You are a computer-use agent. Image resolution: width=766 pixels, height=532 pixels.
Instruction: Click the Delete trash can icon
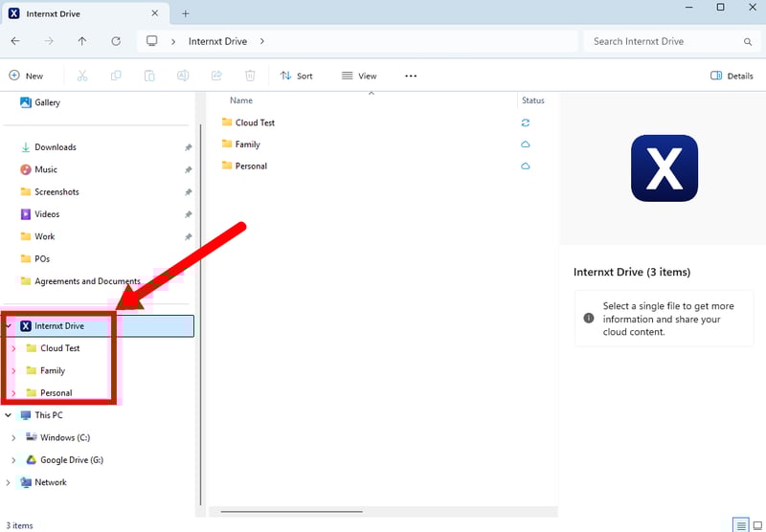point(250,76)
